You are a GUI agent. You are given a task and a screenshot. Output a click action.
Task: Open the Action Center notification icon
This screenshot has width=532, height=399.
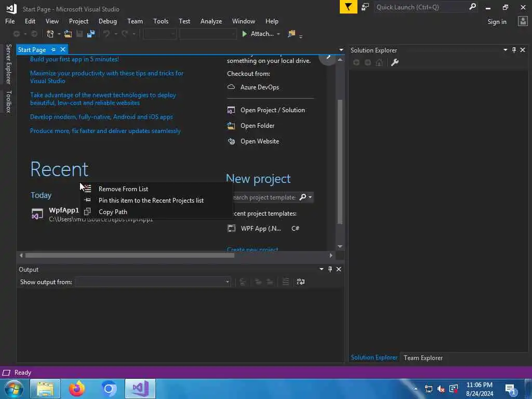coord(511,389)
